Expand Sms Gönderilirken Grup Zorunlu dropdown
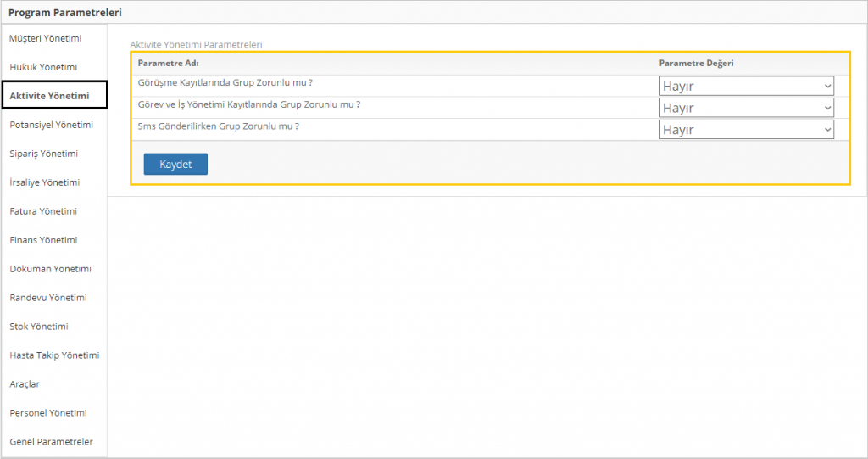 [x=746, y=130]
